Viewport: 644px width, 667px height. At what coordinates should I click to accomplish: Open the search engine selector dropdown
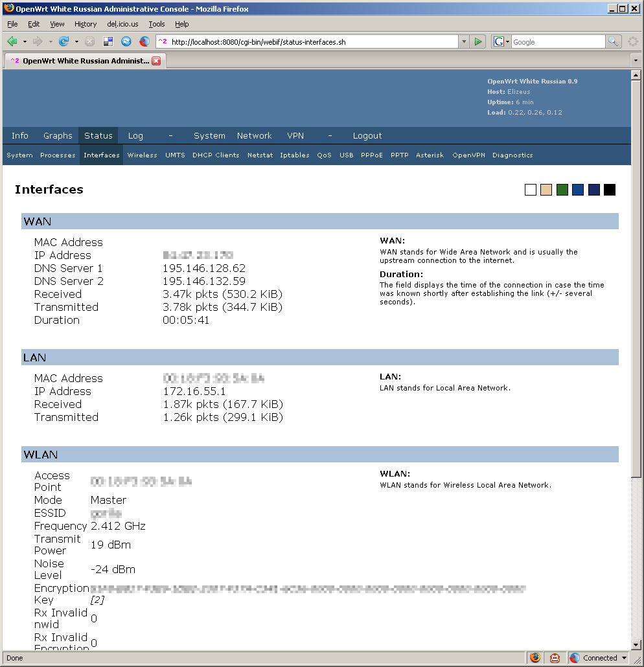coord(507,41)
